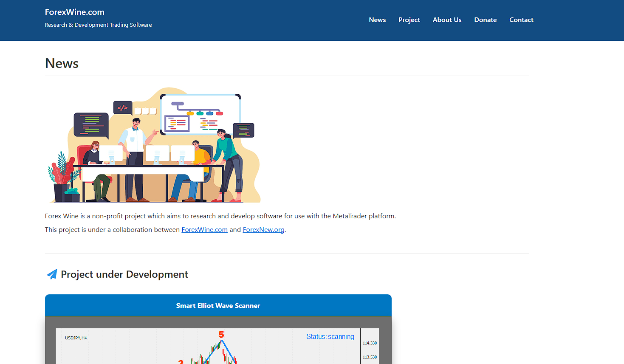Open the Contact page
The image size is (624, 364).
pyautogui.click(x=521, y=20)
